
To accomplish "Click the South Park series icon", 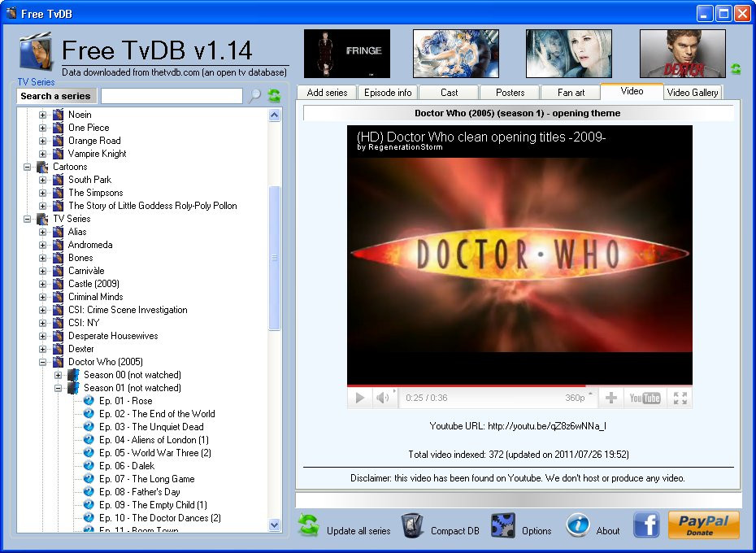I will point(58,180).
